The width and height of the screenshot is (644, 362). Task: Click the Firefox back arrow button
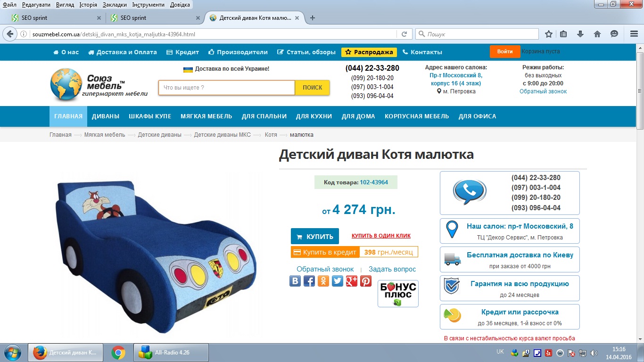click(9, 34)
